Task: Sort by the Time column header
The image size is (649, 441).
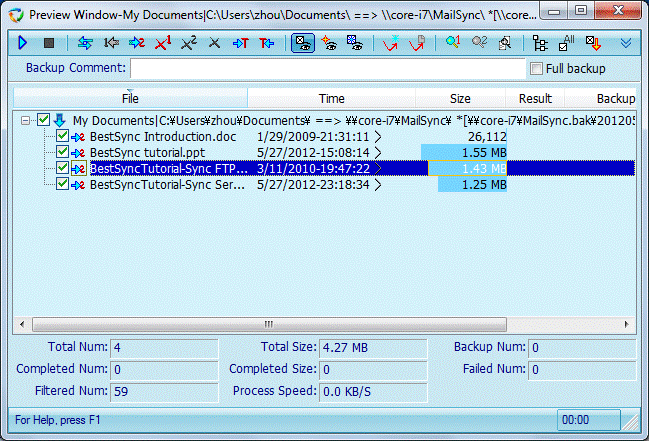Action: tap(332, 98)
